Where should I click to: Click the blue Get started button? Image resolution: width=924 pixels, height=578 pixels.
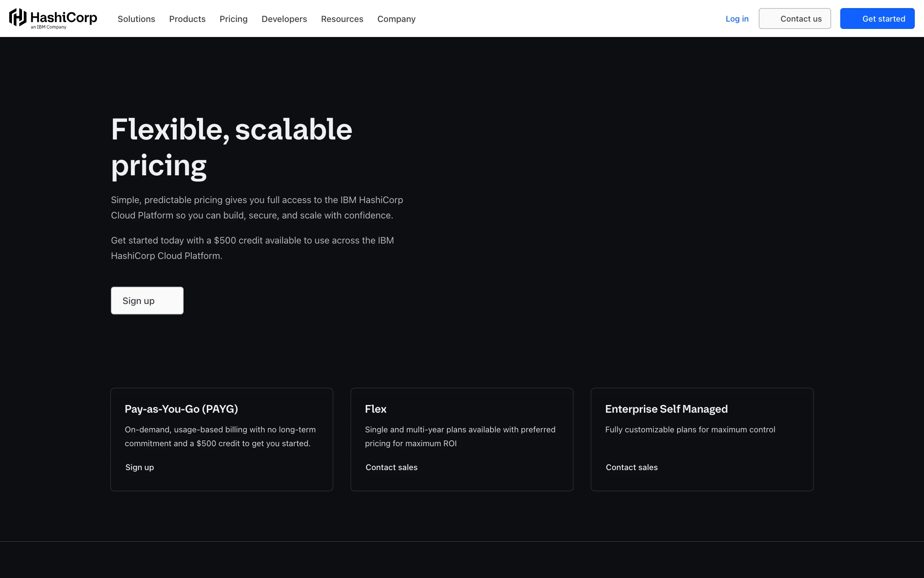877,18
